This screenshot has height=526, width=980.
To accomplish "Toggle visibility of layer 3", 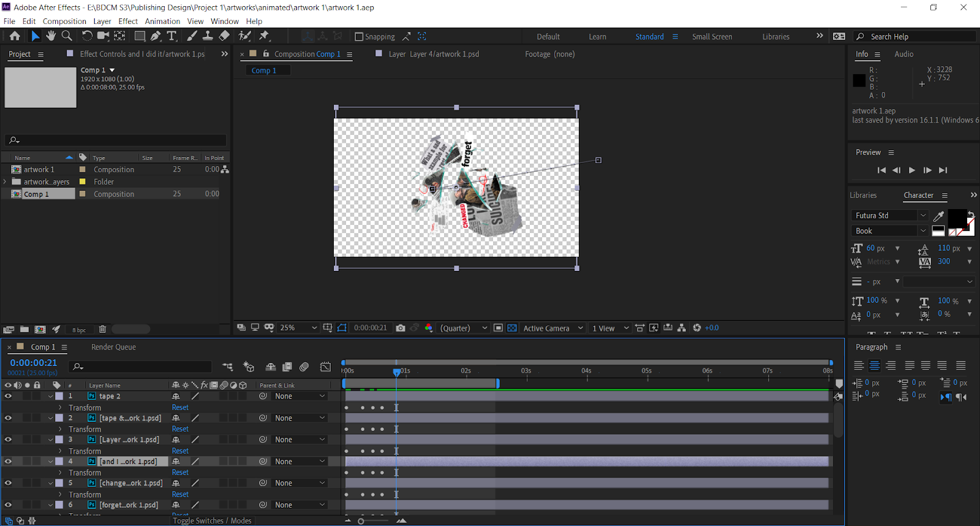I will [x=8, y=440].
